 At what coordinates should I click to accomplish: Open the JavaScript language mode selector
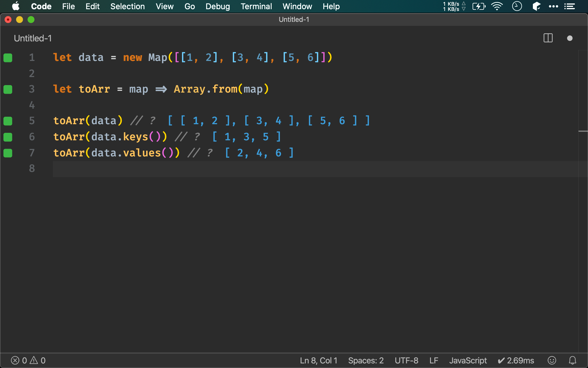(x=468, y=360)
